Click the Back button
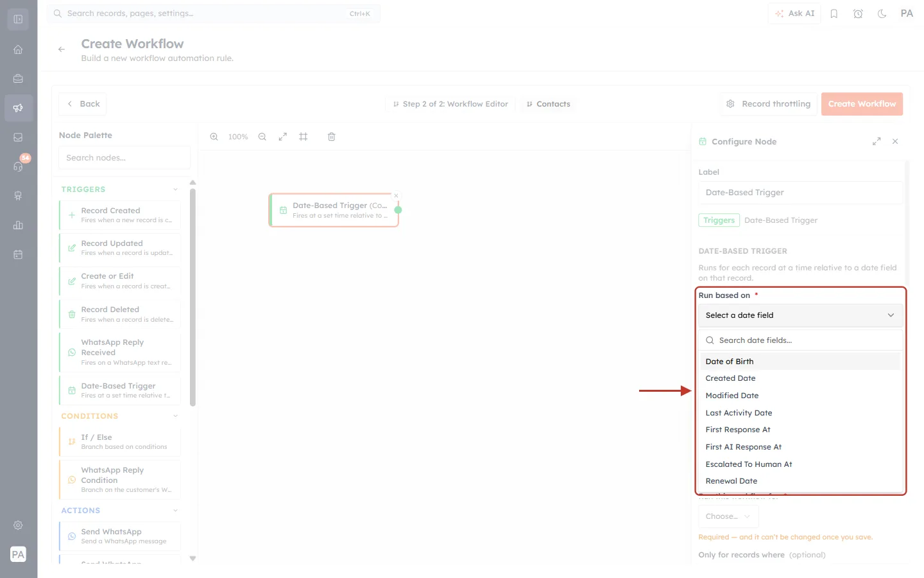This screenshot has height=578, width=924. click(x=83, y=104)
